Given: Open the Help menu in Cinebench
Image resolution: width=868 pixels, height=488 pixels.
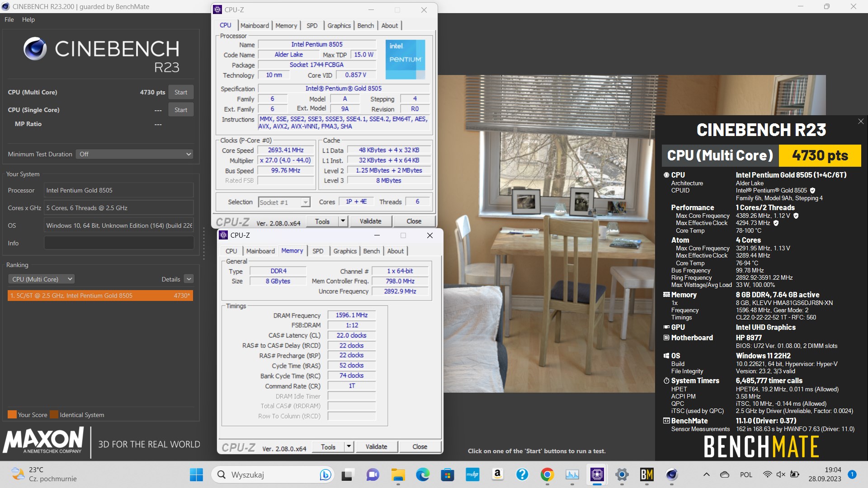Looking at the screenshot, I should (x=28, y=19).
